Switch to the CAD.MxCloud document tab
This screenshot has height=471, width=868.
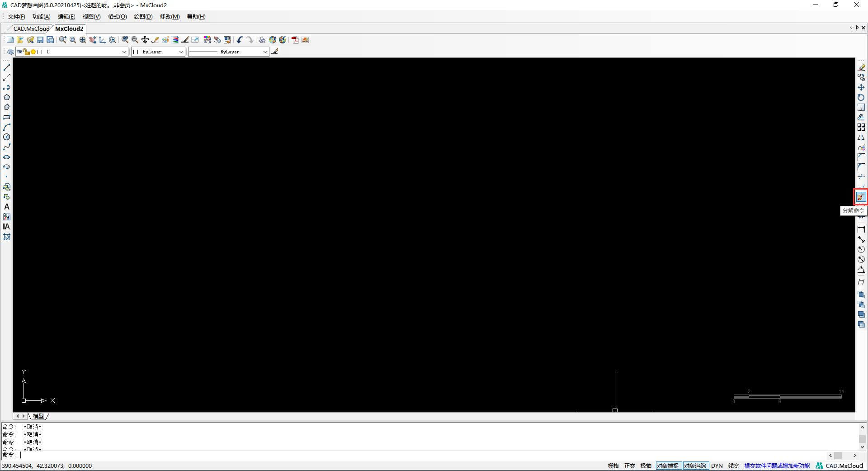pyautogui.click(x=31, y=29)
